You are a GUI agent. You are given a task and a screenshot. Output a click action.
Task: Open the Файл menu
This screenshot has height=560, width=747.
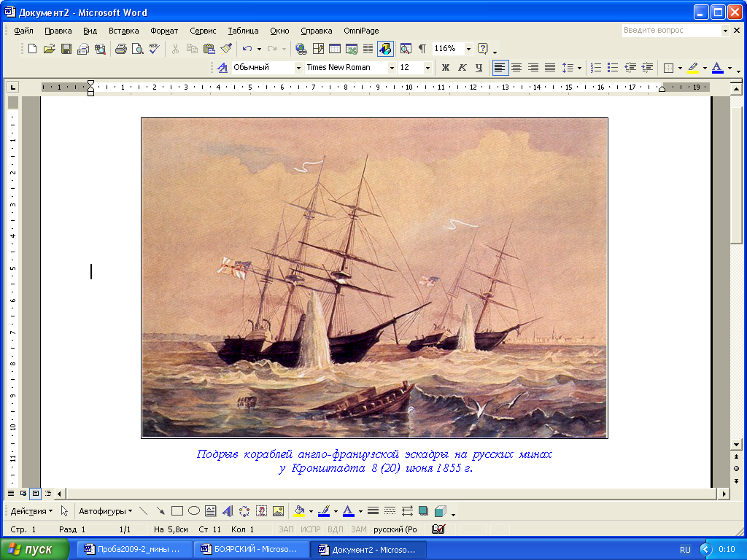(23, 31)
